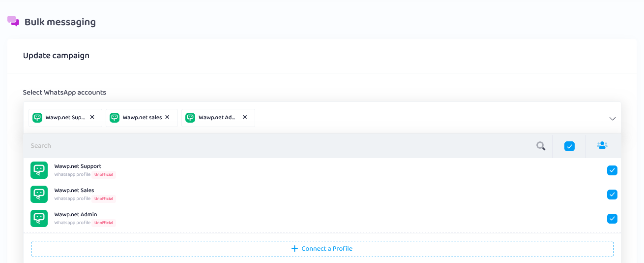Remove the Wawp.net sales selected chip
The height and width of the screenshot is (263, 644).
pos(167,117)
